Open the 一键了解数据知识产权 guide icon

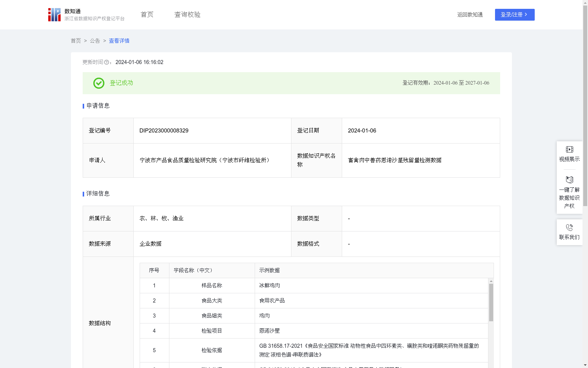point(569,180)
